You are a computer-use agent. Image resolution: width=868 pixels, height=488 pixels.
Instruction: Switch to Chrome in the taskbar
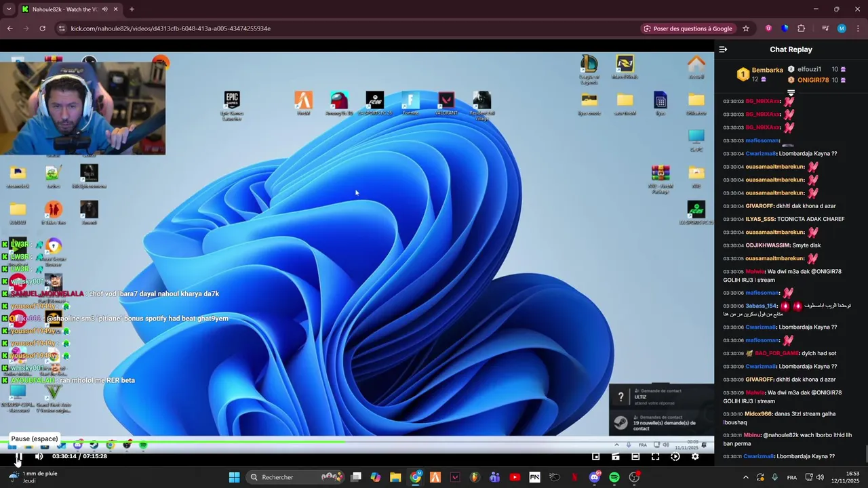(416, 477)
